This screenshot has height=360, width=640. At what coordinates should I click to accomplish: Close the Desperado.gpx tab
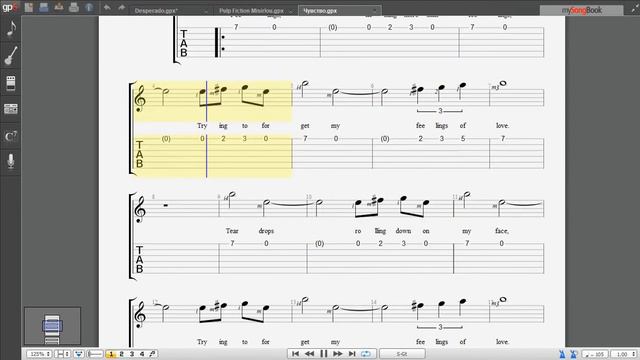coord(206,11)
